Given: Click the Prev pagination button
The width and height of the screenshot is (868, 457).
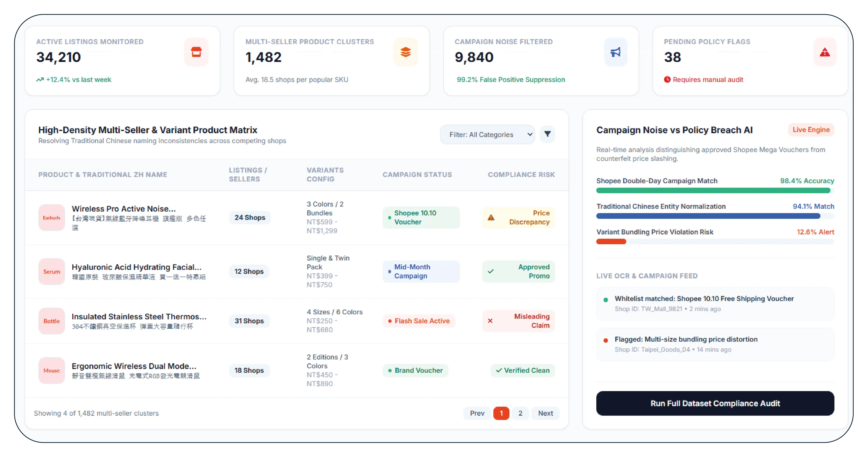Looking at the screenshot, I should click(477, 413).
